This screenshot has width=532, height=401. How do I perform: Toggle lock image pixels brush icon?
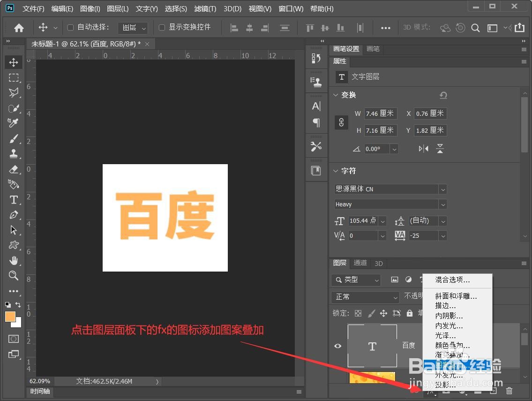click(x=372, y=313)
